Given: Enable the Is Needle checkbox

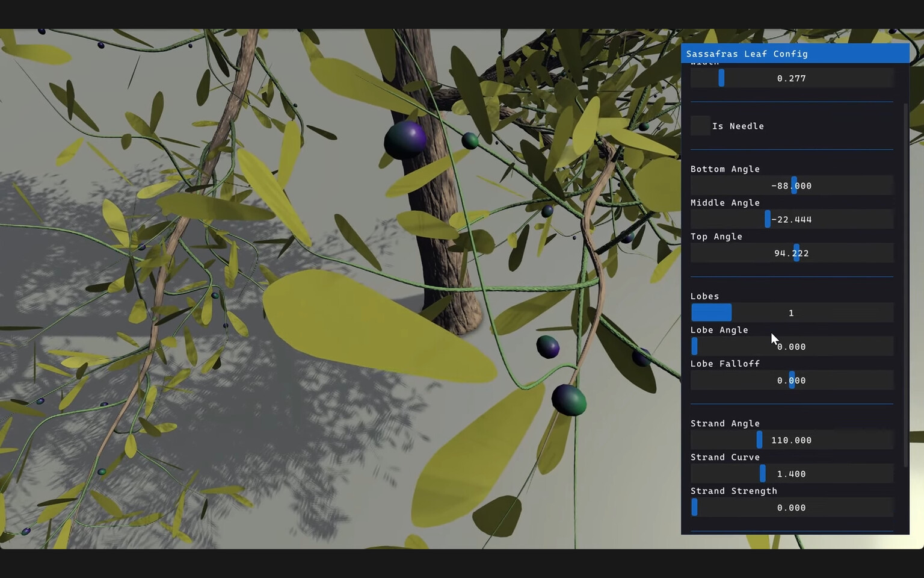Looking at the screenshot, I should (700, 126).
